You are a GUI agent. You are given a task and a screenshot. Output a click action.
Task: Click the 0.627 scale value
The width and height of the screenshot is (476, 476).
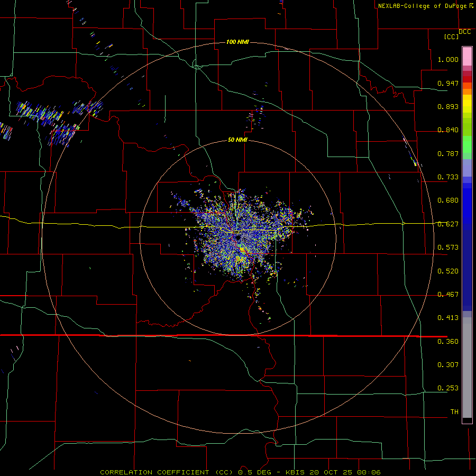[448, 224]
